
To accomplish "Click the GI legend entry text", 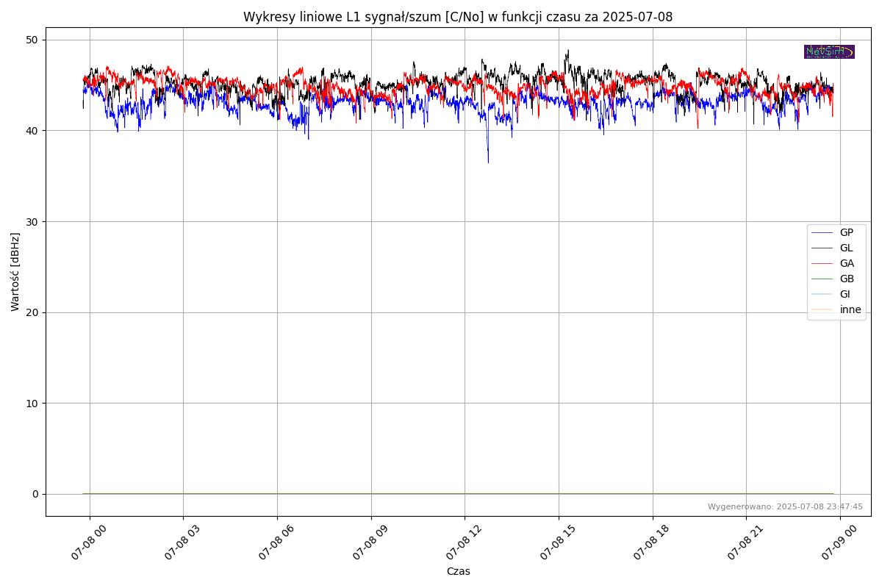I will pyautogui.click(x=845, y=294).
